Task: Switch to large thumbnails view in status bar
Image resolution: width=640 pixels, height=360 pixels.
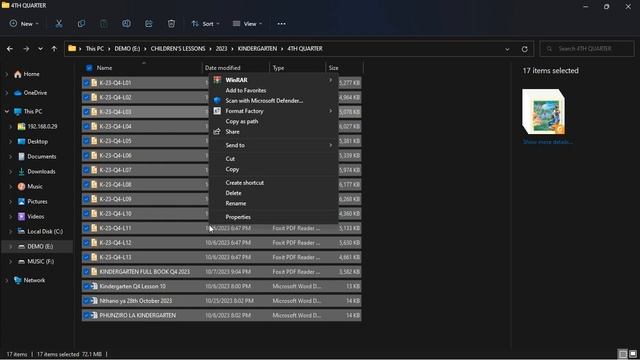Action: (x=633, y=354)
